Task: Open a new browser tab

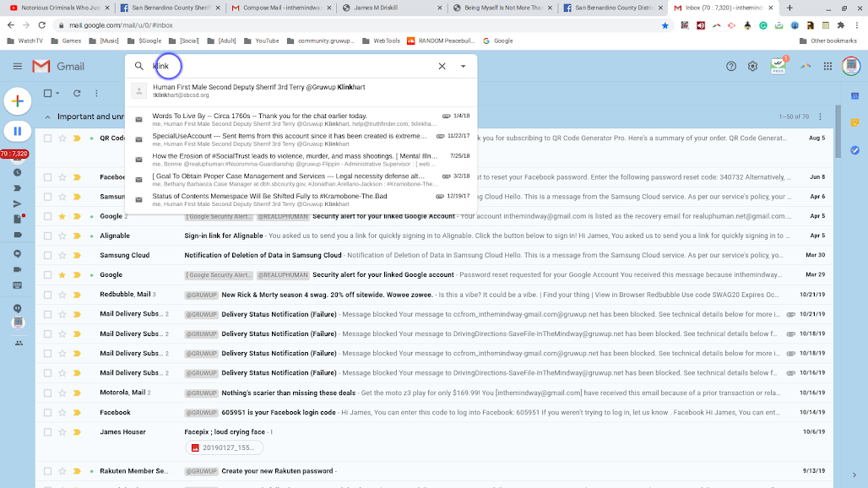Action: coord(789,8)
